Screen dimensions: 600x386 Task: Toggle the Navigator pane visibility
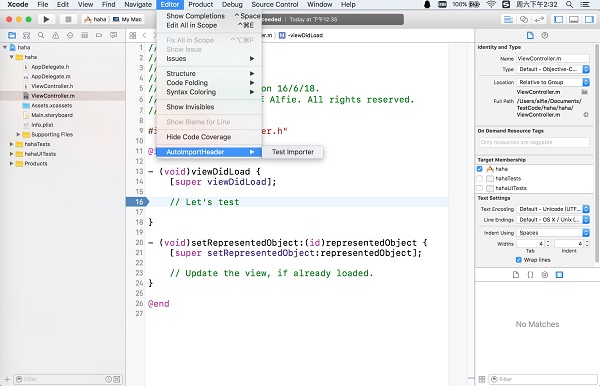(x=559, y=19)
